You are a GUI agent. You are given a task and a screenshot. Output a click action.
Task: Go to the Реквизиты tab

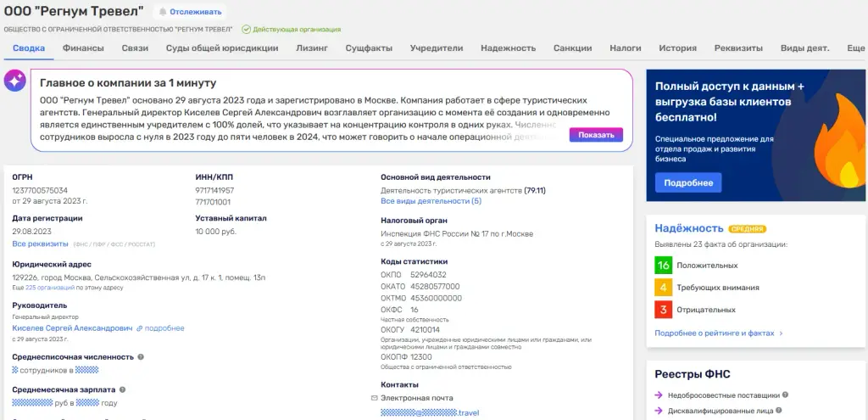tap(738, 48)
